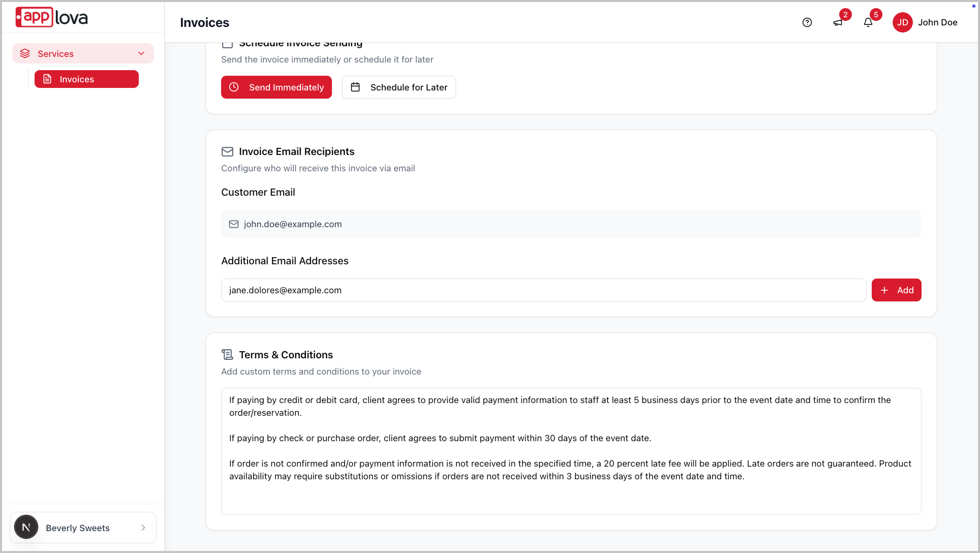Open the Invoices sidebar item
This screenshot has height=553, width=980.
coord(86,79)
